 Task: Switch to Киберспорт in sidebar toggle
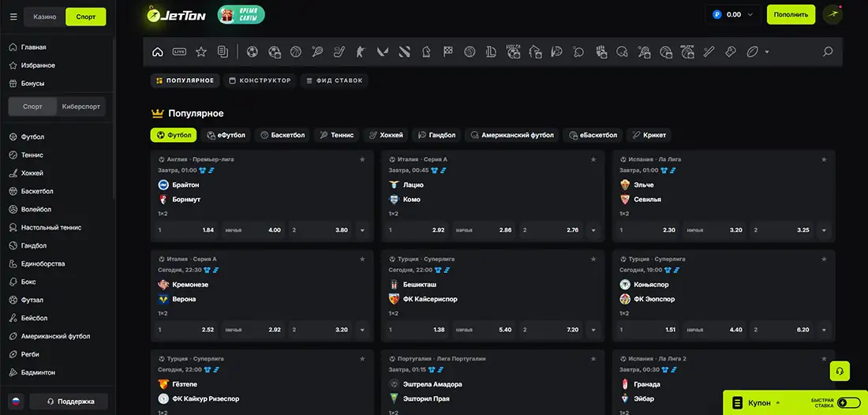(83, 107)
